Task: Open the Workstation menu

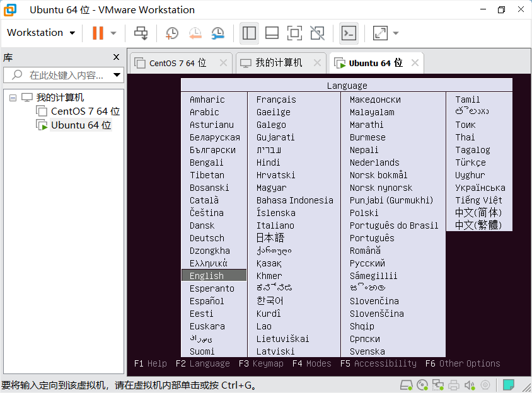Action: pos(41,33)
